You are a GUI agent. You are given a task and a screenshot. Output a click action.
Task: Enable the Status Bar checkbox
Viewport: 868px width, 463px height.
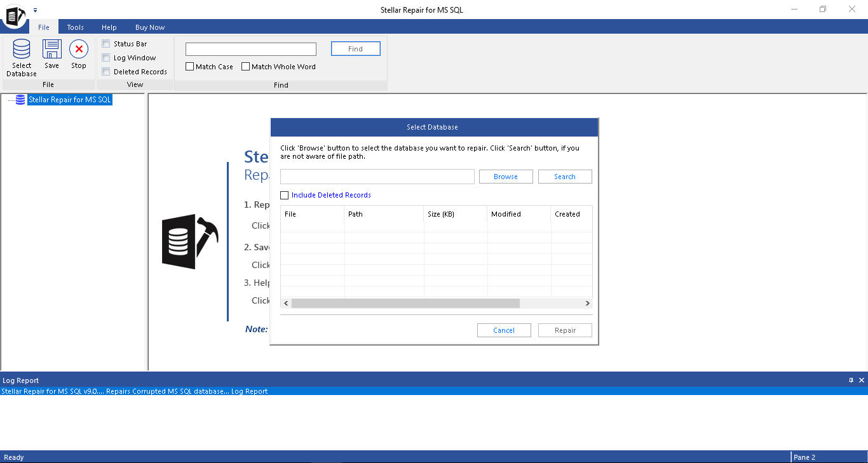click(106, 44)
